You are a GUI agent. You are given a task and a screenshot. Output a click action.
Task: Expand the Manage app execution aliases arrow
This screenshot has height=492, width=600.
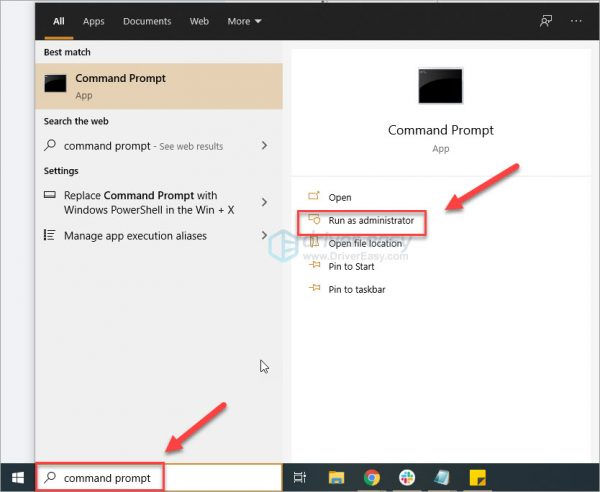[x=264, y=236]
